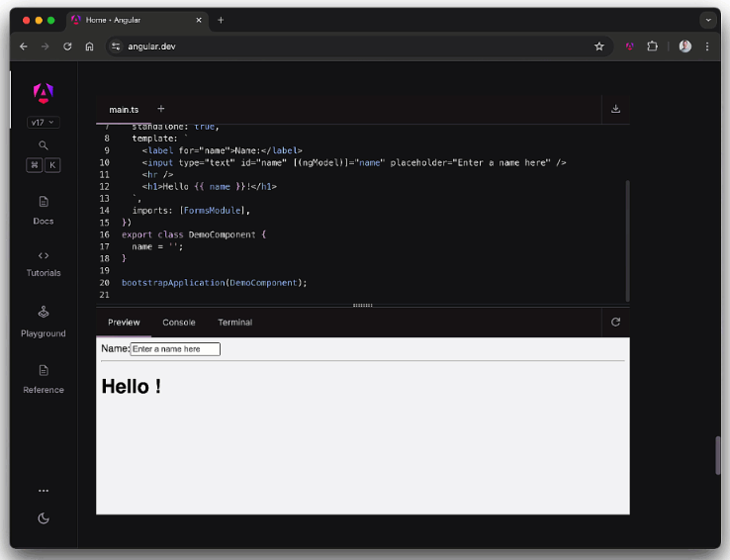Open the browser extensions puzzle icon
Screen dimensions: 730x560
tap(652, 47)
